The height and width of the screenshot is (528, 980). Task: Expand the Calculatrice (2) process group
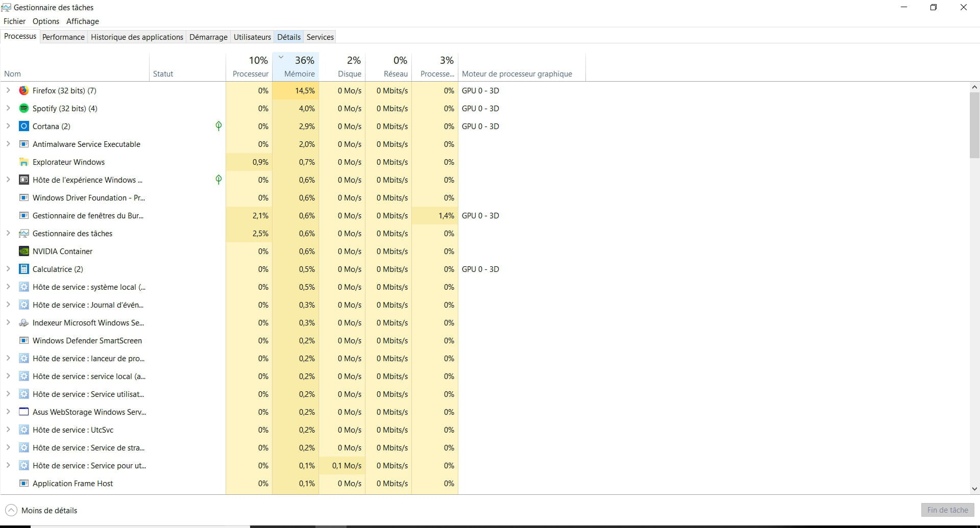(x=8, y=269)
